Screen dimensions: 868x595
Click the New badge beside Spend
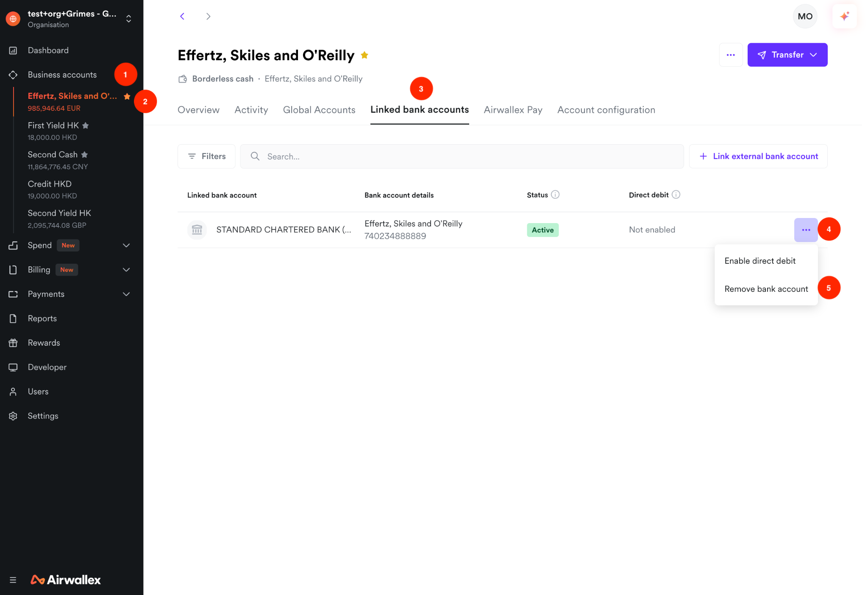coord(68,246)
